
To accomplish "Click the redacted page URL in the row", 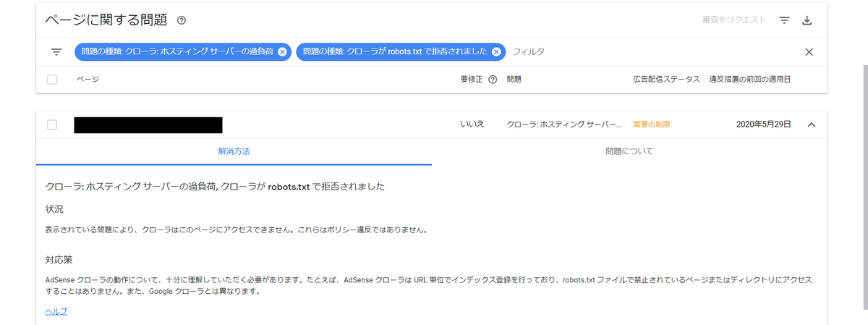I will pos(148,124).
